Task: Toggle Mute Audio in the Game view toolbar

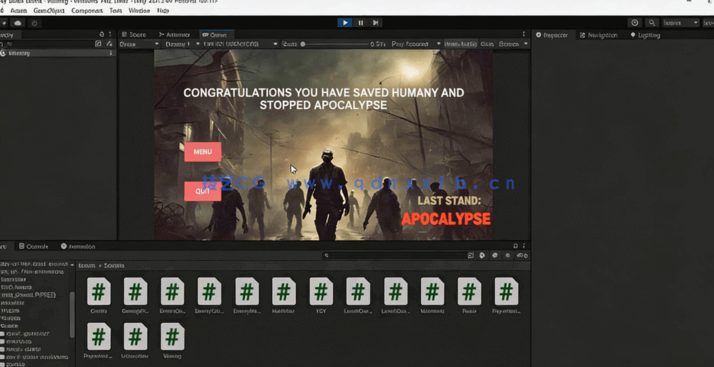Action: 460,44
